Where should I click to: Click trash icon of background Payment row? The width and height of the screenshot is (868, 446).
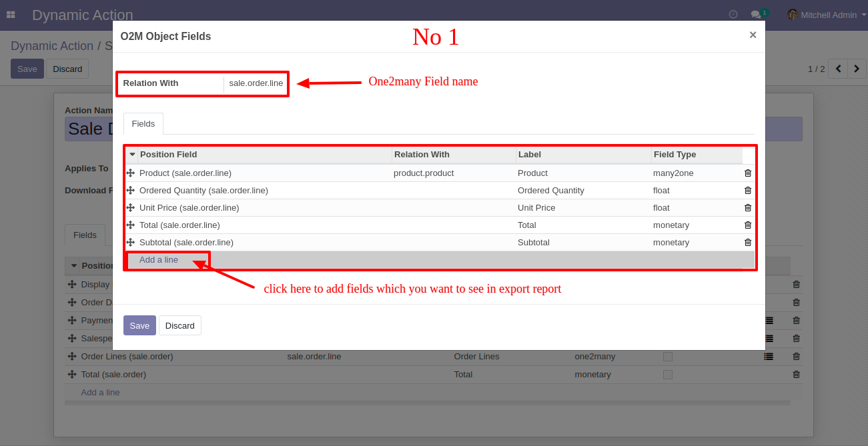point(796,321)
